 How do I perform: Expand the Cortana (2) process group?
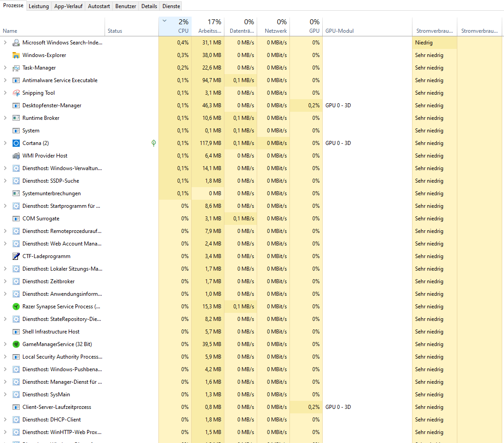[5, 143]
